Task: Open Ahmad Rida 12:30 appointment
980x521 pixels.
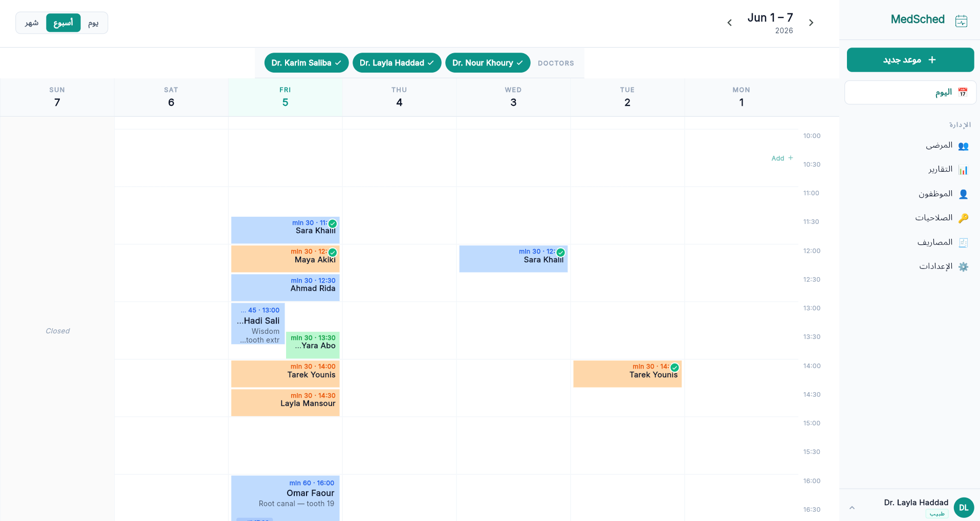Action: 286,287
